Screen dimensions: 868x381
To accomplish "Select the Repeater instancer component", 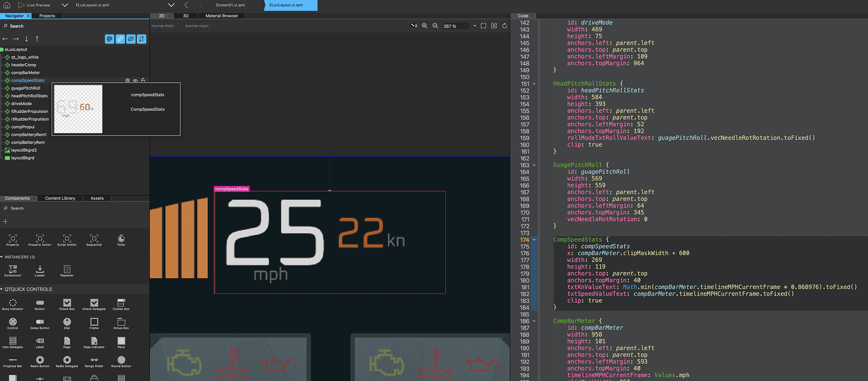I will coord(67,271).
